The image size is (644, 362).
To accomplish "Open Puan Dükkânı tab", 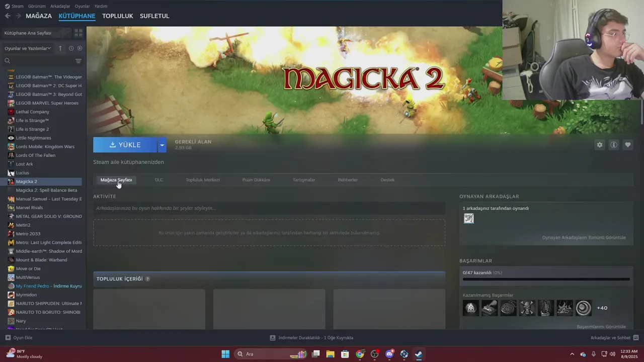I will click(x=256, y=179).
